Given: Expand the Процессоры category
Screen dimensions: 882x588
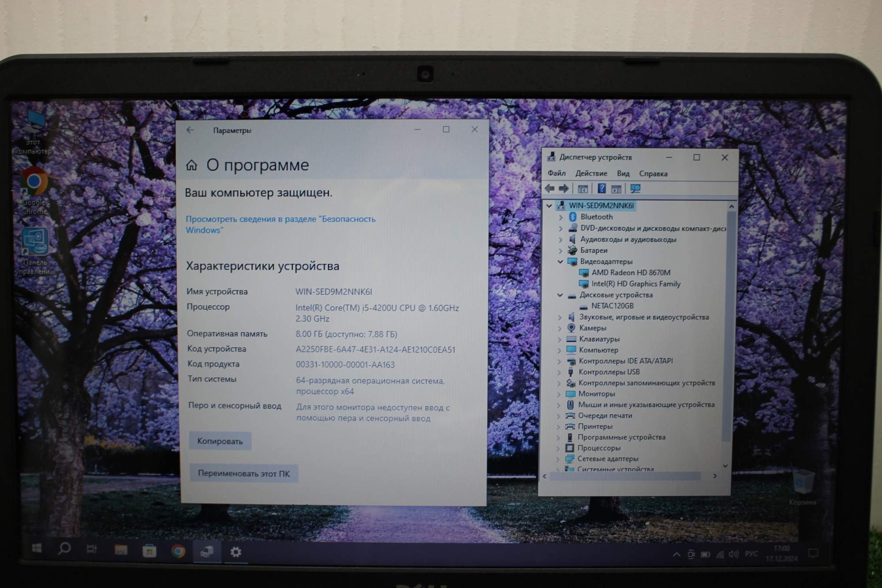Looking at the screenshot, I should [558, 448].
